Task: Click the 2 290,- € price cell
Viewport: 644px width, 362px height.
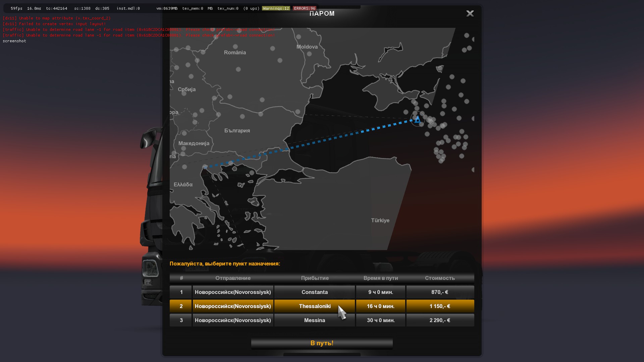Action: pos(440,320)
